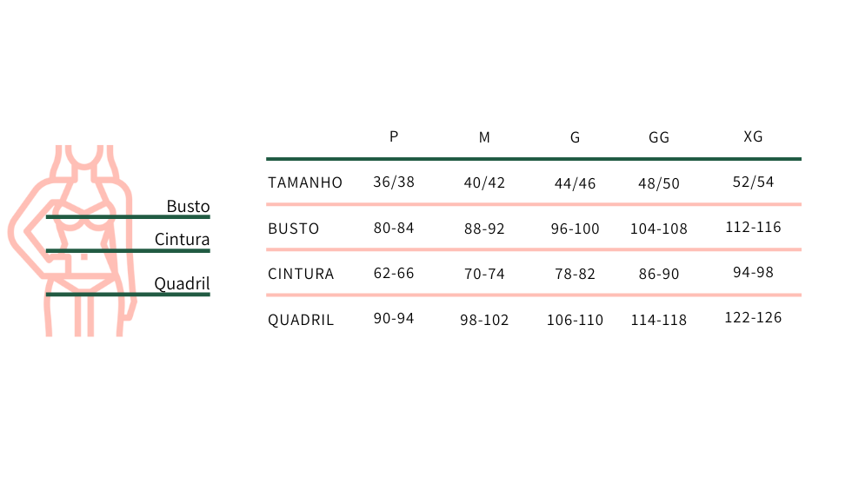Click the XG size column header

pos(753,136)
